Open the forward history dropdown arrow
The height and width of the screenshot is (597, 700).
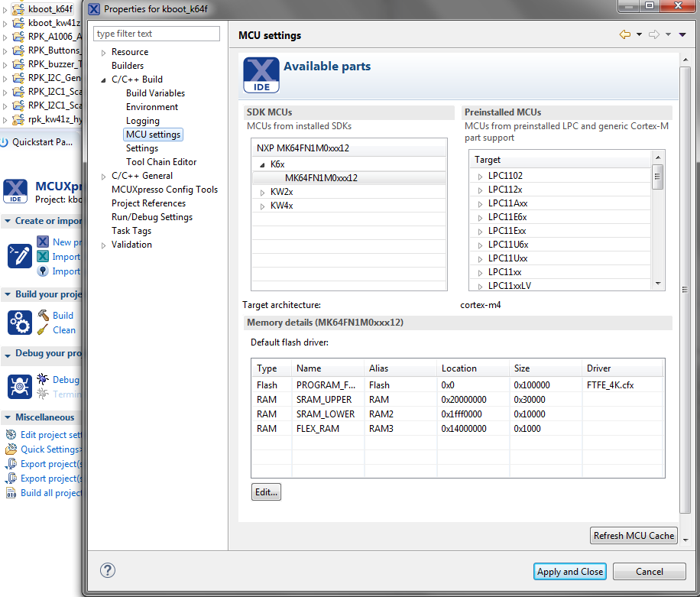[669, 34]
